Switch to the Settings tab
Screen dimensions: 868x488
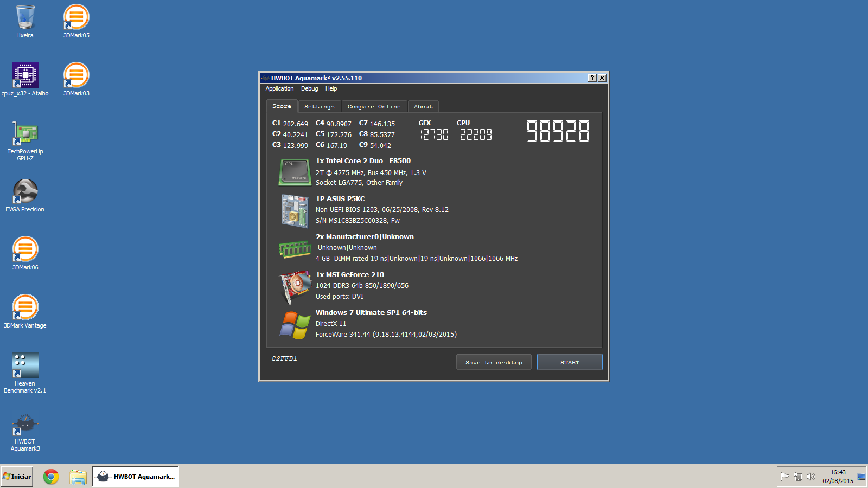(x=319, y=106)
